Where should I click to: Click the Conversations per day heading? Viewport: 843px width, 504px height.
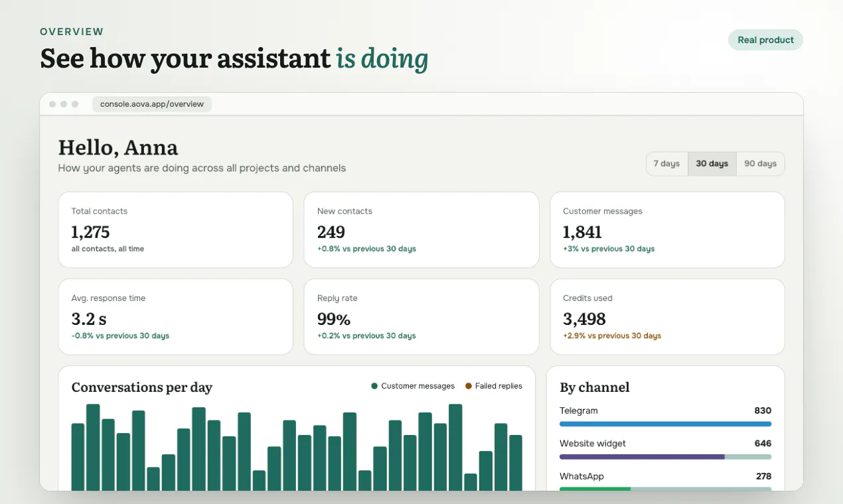pos(142,387)
